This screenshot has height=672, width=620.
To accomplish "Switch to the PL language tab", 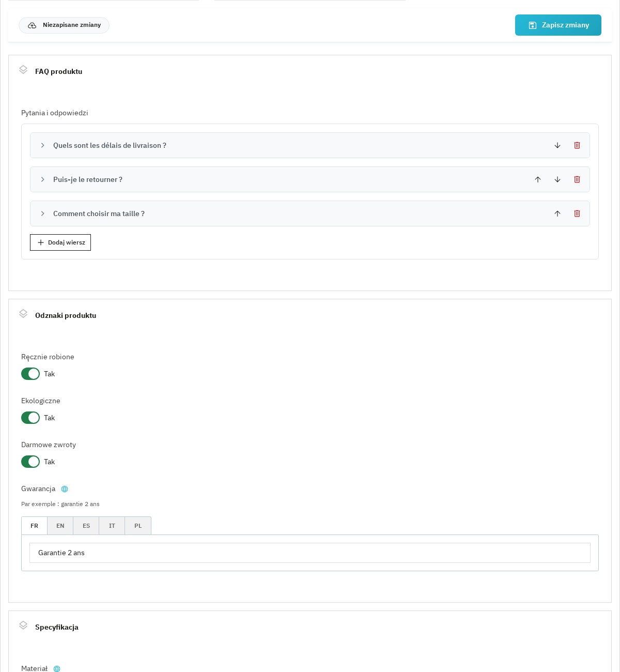I will pos(138,526).
